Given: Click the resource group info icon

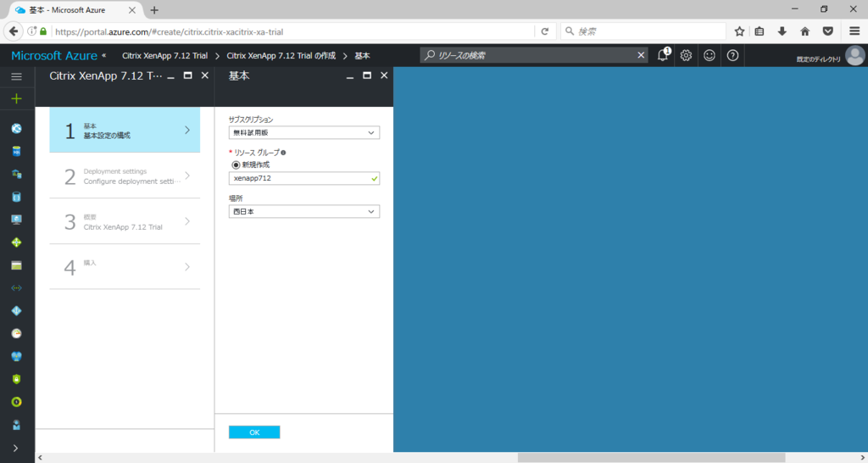Looking at the screenshot, I should click(283, 153).
